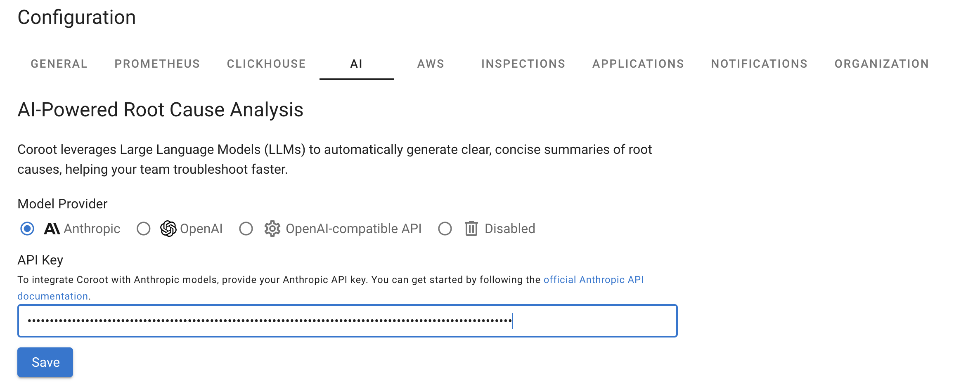Select the active AI tab
The height and width of the screenshot is (387, 980).
click(356, 64)
